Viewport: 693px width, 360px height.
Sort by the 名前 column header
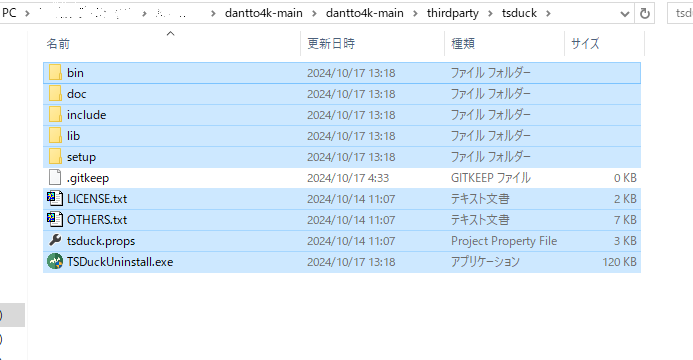pyautogui.click(x=58, y=43)
